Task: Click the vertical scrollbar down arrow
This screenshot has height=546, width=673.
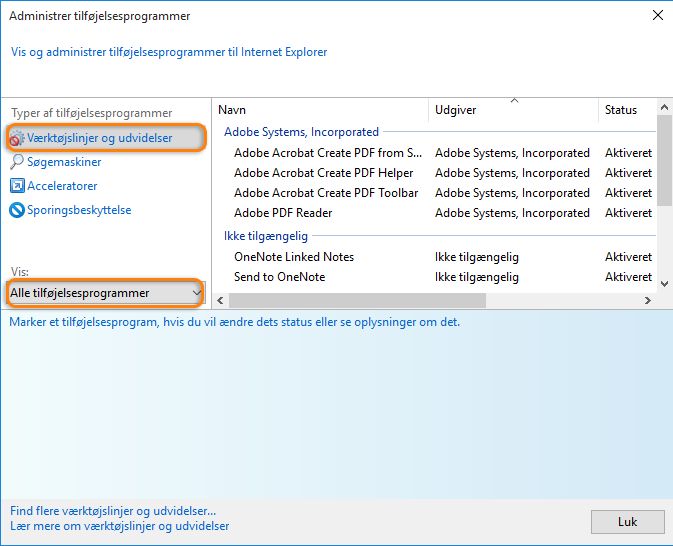Action: tap(664, 280)
